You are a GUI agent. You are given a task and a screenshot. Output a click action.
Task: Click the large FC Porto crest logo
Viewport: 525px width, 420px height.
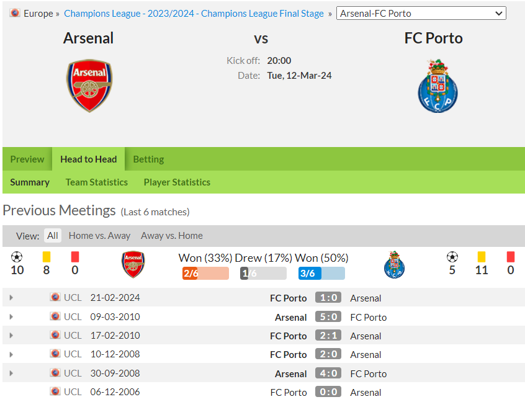point(437,86)
